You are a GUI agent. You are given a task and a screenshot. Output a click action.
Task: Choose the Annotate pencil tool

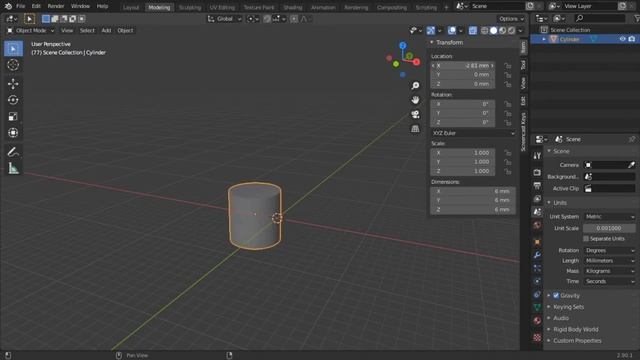click(x=13, y=151)
